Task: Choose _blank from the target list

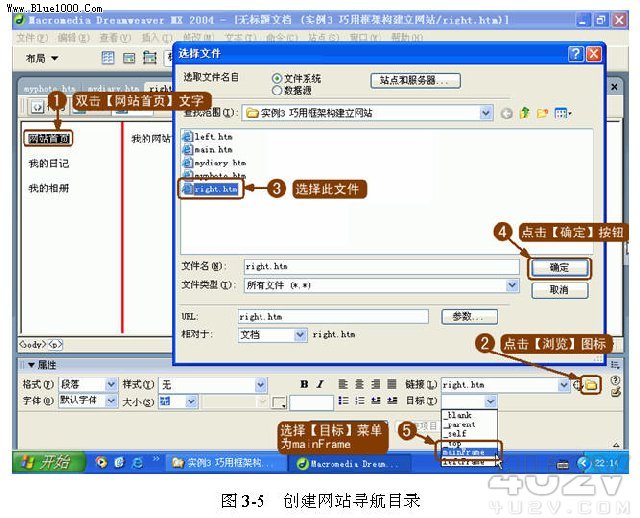Action: tap(458, 415)
